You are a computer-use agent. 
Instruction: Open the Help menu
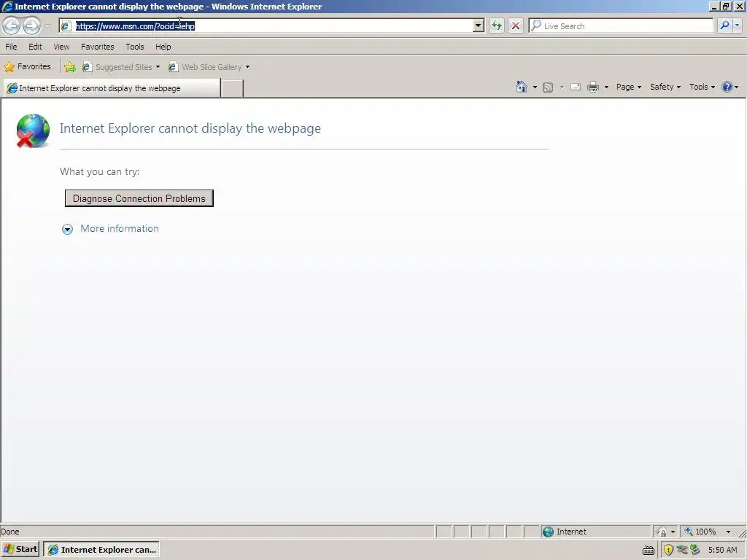163,47
